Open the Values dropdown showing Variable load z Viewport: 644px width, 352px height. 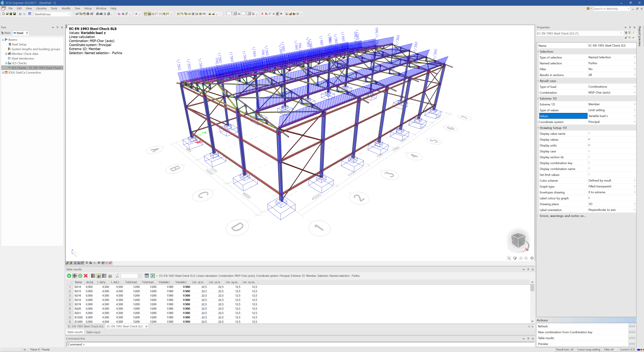[634, 116]
